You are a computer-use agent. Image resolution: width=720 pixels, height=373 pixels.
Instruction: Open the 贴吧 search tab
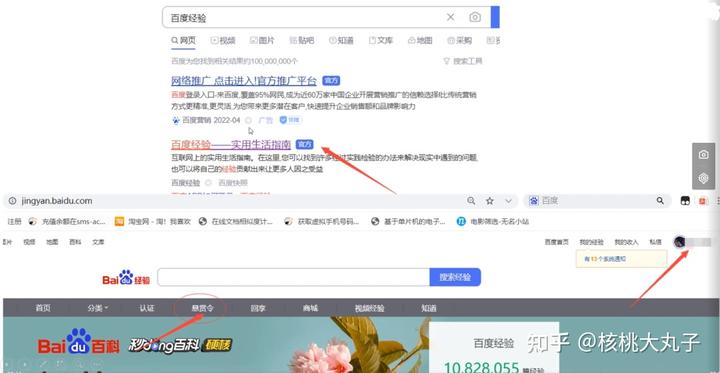click(302, 41)
